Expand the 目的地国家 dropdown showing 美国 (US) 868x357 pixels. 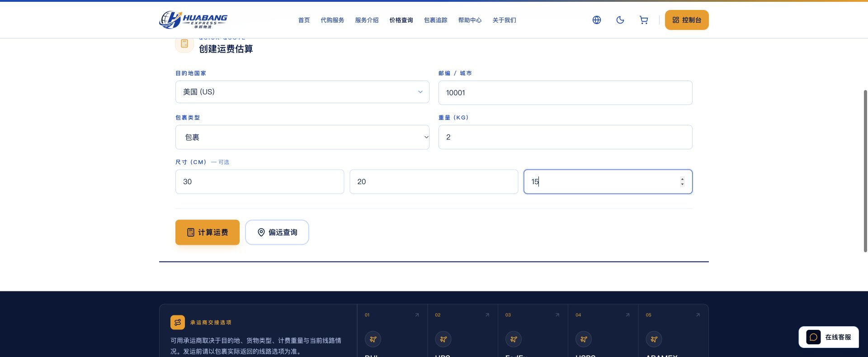click(302, 92)
